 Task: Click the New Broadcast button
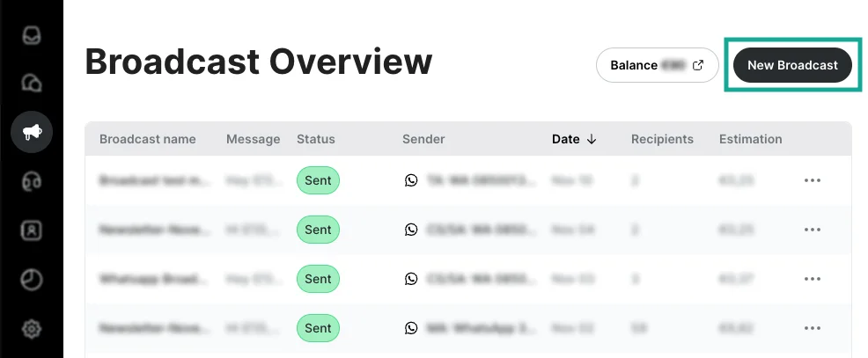(x=792, y=65)
